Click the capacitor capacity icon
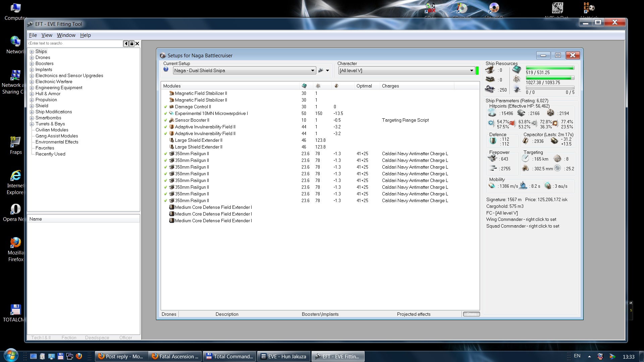Viewport: 644px width, 362px height. 526,141
